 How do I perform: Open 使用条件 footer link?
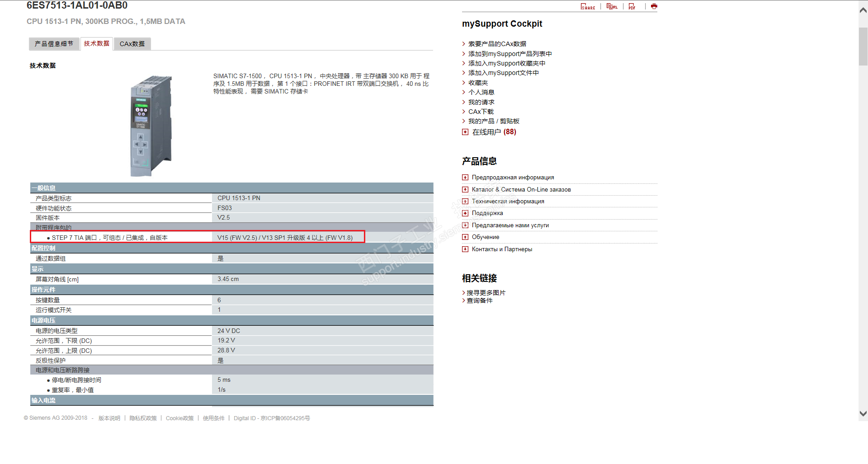pos(214,418)
